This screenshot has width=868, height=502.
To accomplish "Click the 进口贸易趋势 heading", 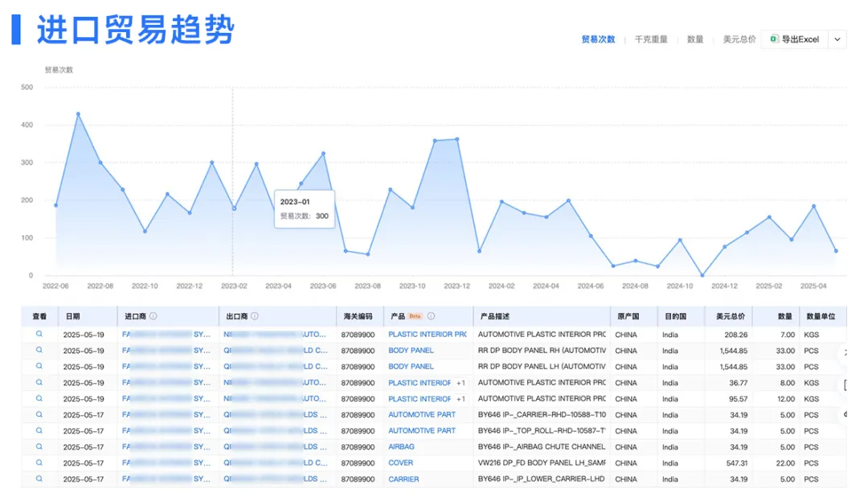I will (136, 30).
